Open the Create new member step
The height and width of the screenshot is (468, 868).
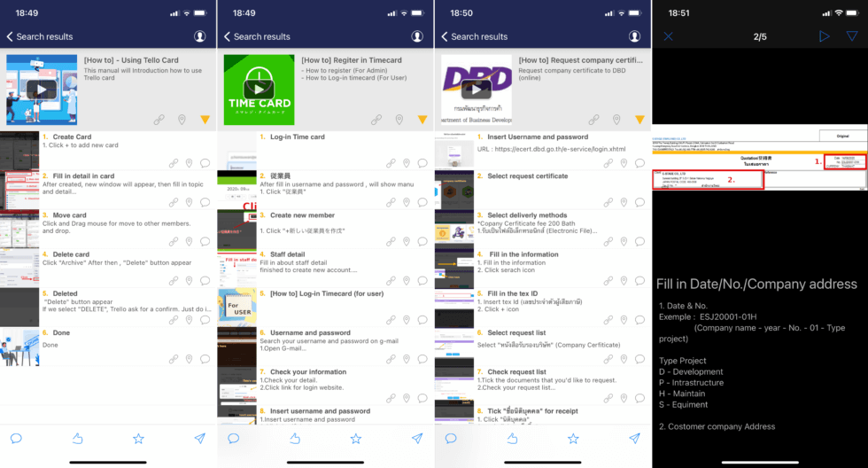326,229
